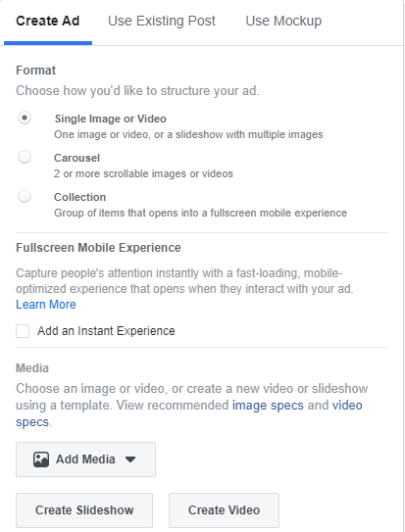Viewport: 405px width, 532px height.
Task: Select Single Image or Video radio button
Action: (25, 119)
